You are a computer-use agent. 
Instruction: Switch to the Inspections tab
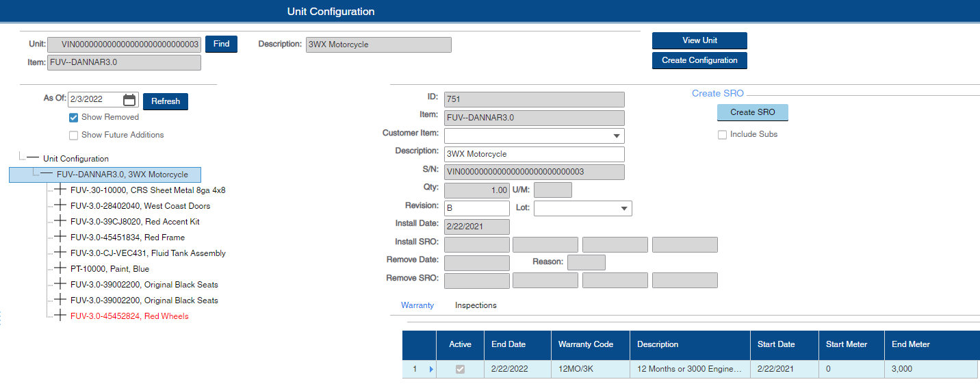(476, 305)
